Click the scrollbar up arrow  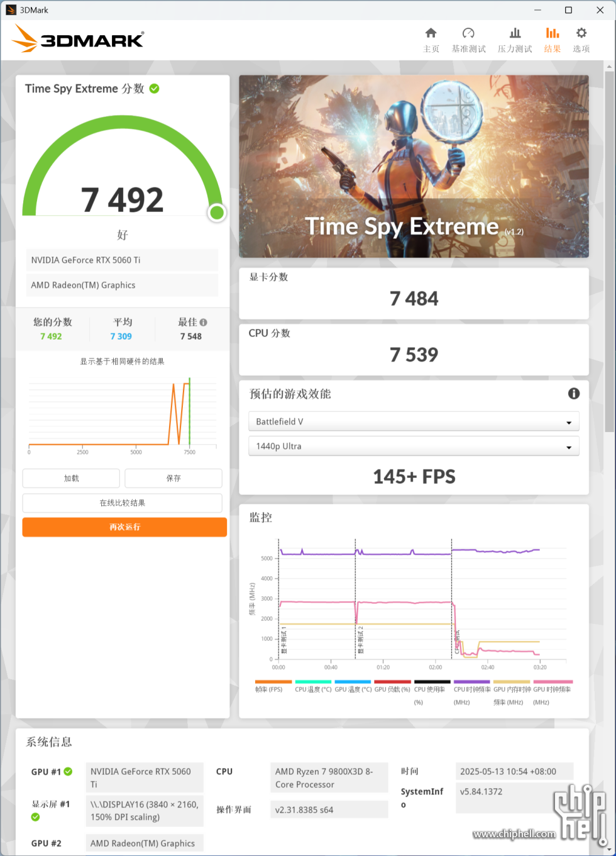609,65
